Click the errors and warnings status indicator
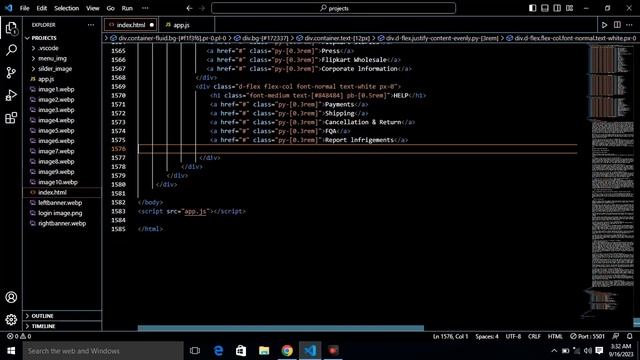Image resolution: width=640 pixels, height=360 pixels. coord(19,336)
